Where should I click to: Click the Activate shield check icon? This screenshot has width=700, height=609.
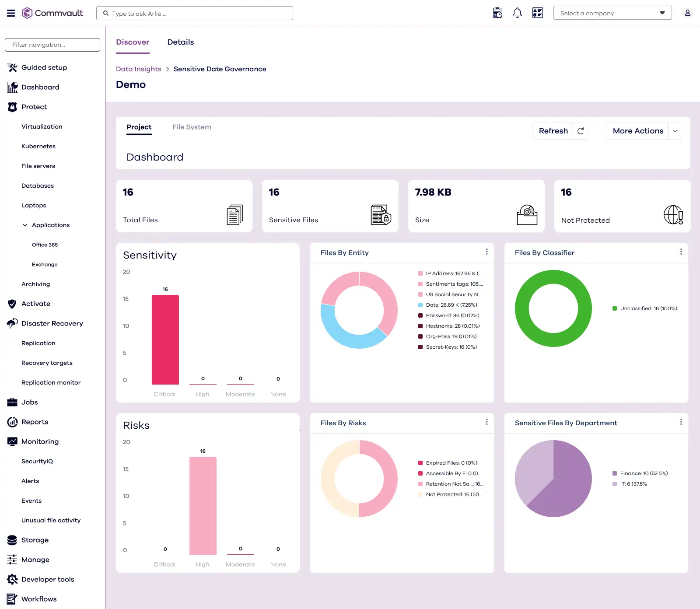pos(12,304)
